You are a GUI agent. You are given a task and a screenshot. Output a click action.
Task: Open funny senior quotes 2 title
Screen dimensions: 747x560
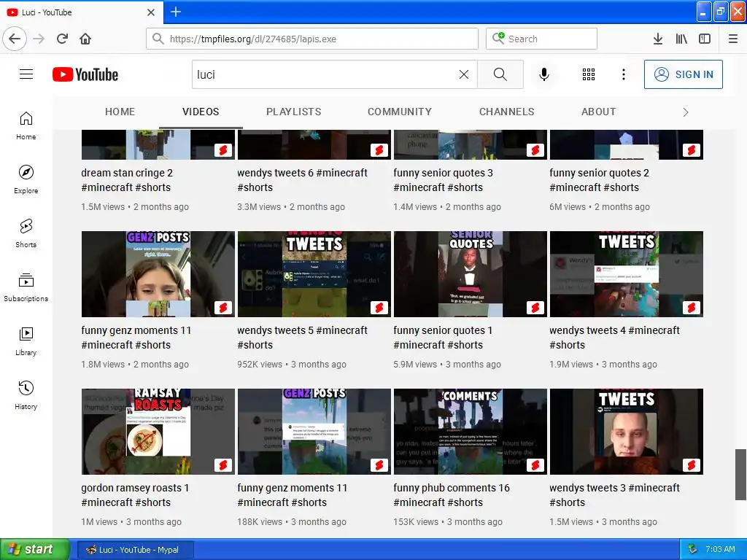(x=600, y=180)
